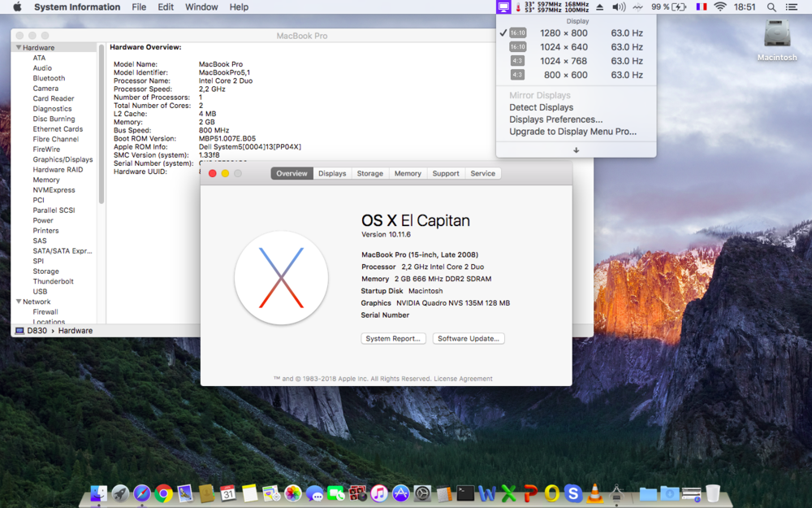Open FaceTime from the Dock
The height and width of the screenshot is (508, 812).
[336, 493]
